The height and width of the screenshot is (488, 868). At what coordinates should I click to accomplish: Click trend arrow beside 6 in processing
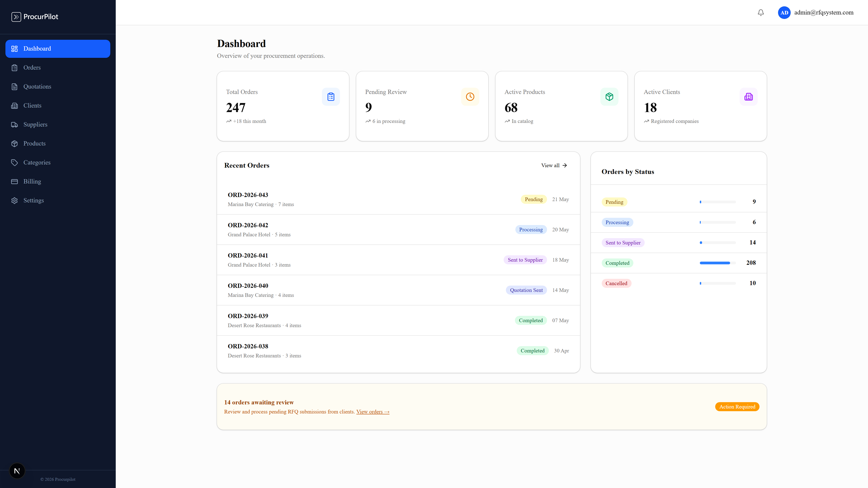click(368, 121)
